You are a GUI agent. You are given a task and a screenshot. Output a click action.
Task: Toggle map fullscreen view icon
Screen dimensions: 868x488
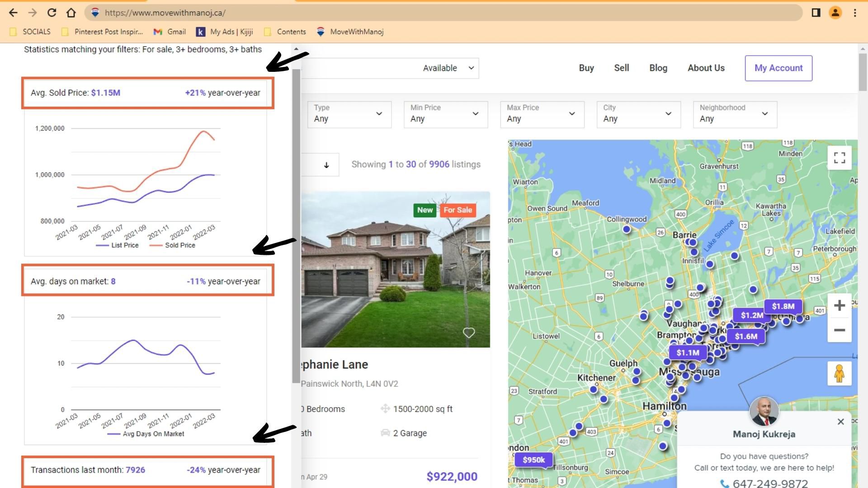tap(840, 158)
